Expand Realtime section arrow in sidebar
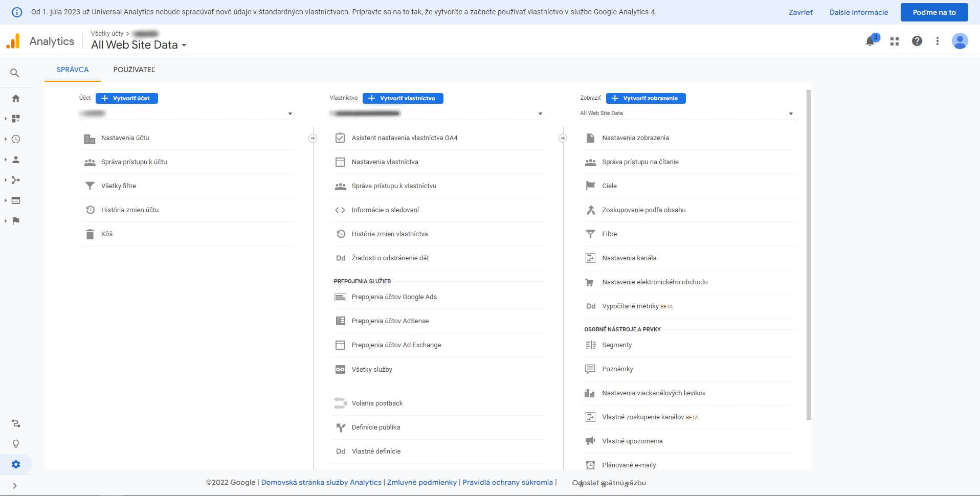 [x=6, y=139]
